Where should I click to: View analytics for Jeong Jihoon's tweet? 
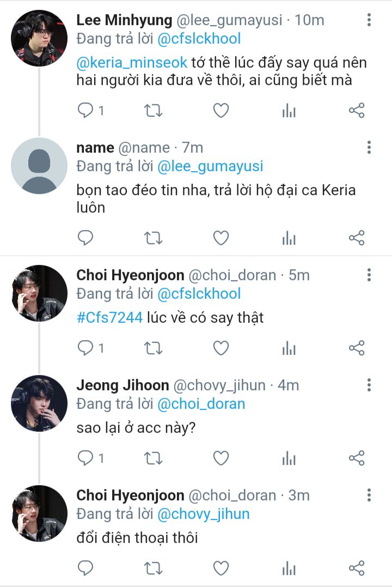[x=289, y=458]
